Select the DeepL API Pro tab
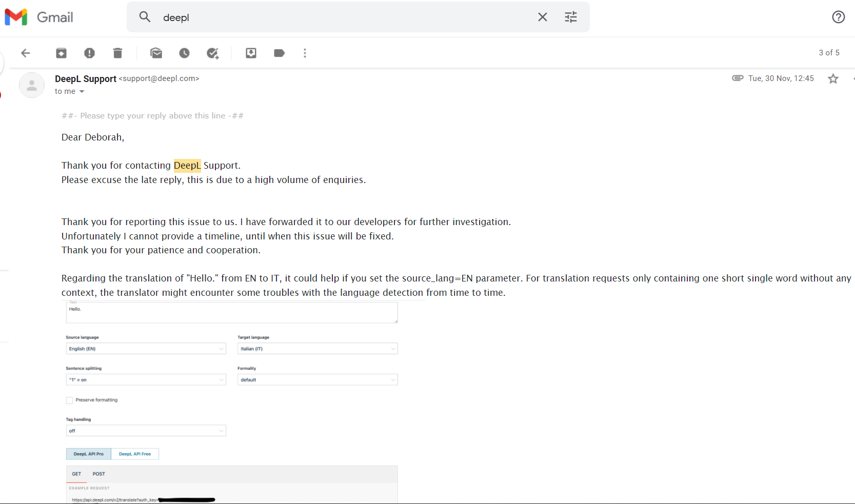Viewport: 855px width, 504px height. (89, 454)
